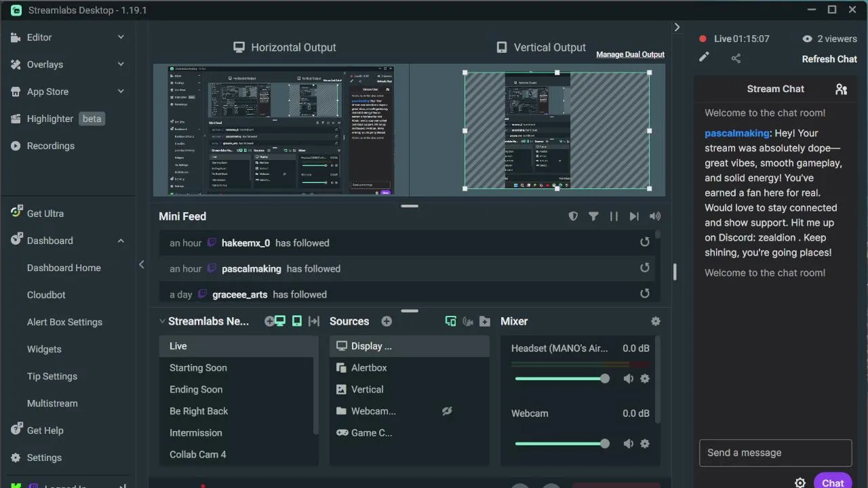This screenshot has width=868, height=488.
Task: Mute the Headset audio source
Action: tap(629, 379)
